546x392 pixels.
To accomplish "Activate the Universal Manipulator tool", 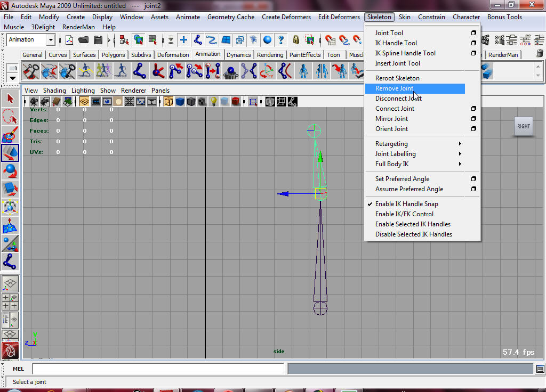I will click(10, 207).
